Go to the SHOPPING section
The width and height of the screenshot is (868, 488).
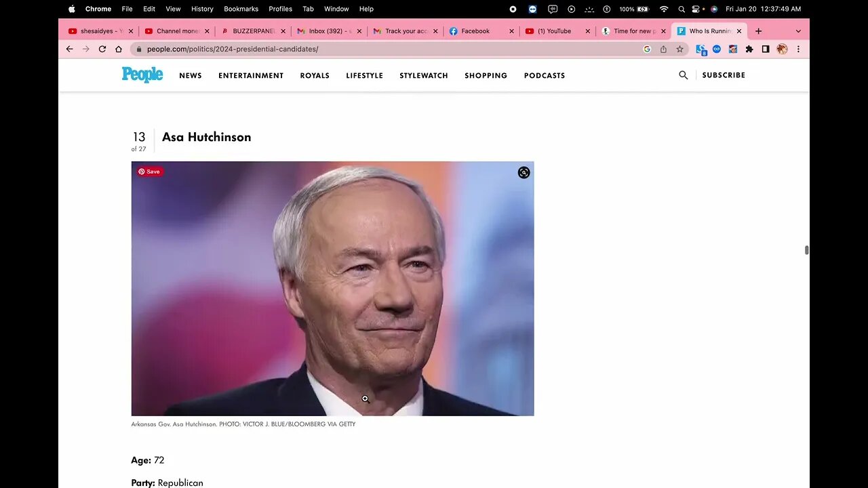tap(486, 75)
